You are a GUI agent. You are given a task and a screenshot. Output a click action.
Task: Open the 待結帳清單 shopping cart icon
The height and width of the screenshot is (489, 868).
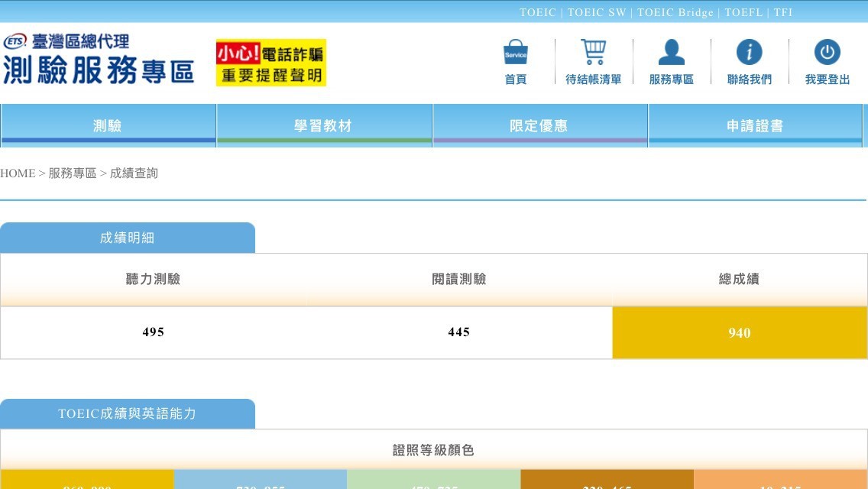point(593,52)
